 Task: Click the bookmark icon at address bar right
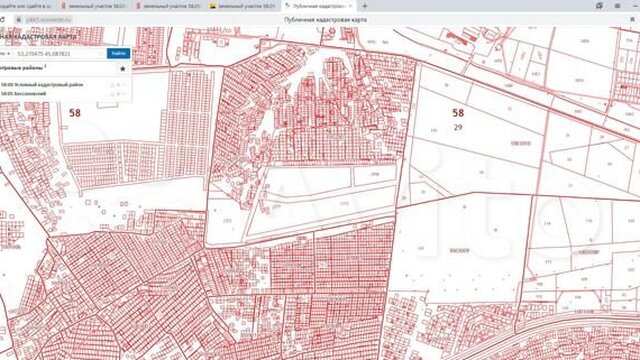point(633,19)
